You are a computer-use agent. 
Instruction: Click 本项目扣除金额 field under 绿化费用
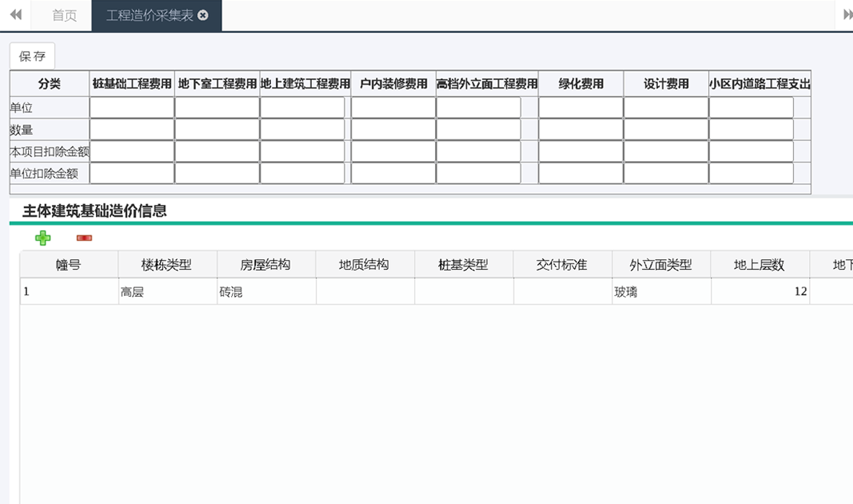point(581,151)
